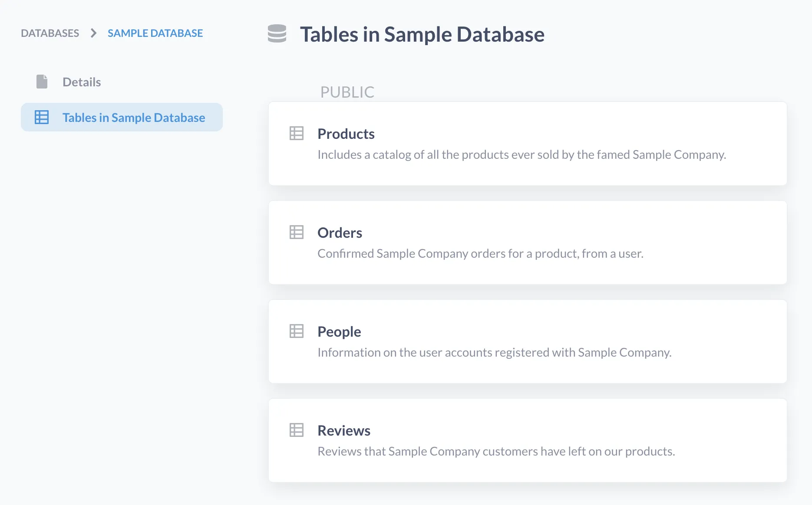Click the table icon next to People
The height and width of the screenshot is (505, 812).
pos(297,331)
